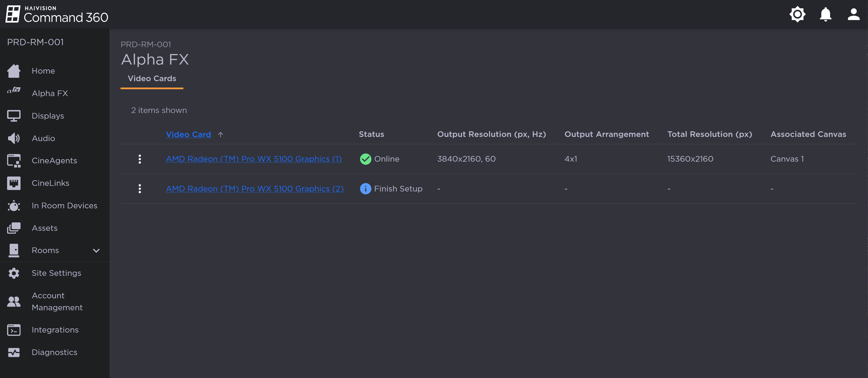Sort the table by Video Card column
Image resolution: width=868 pixels, height=378 pixels.
(x=188, y=134)
